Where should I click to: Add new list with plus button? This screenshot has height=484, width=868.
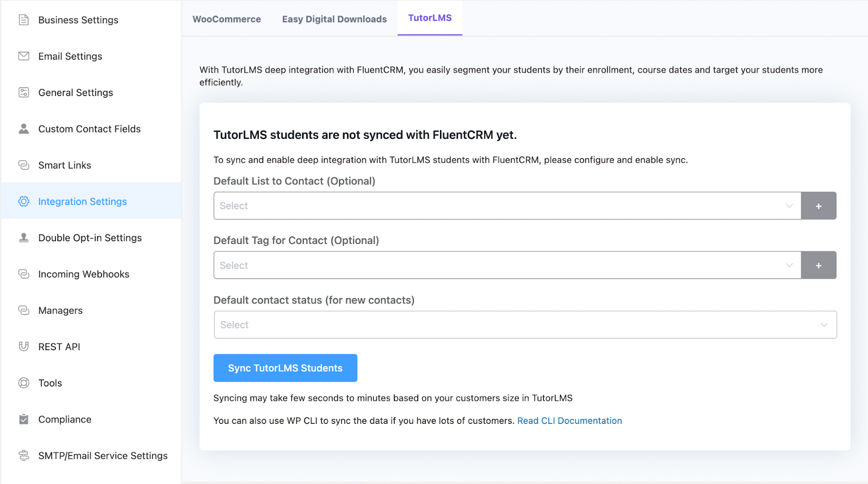(x=818, y=206)
